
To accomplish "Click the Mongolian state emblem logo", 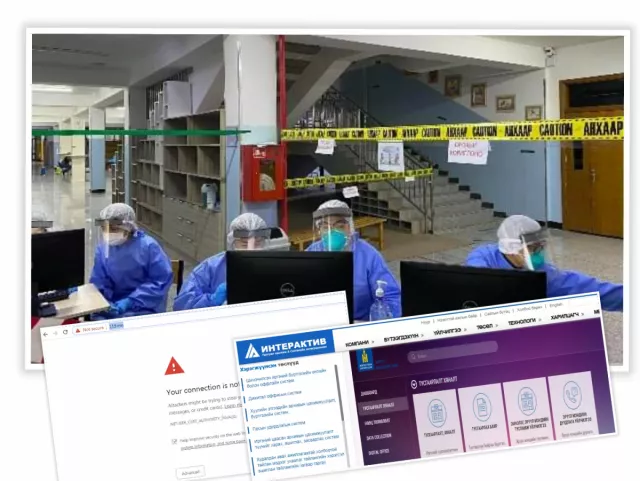I will pos(364,360).
